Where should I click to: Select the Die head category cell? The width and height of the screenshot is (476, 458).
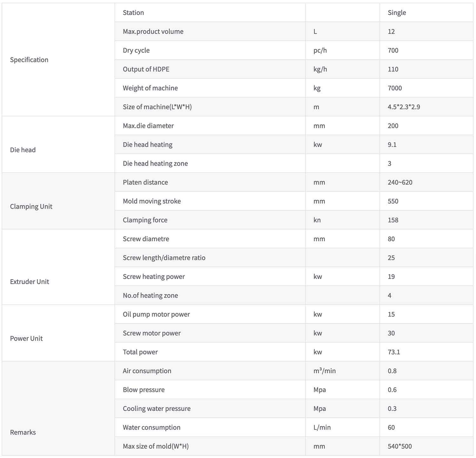[58, 145]
